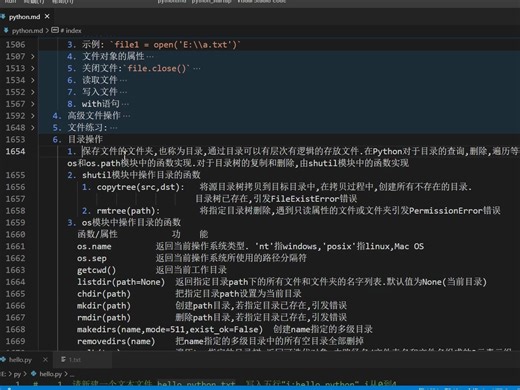Click 'removedirs(name)' entry

[116, 341]
